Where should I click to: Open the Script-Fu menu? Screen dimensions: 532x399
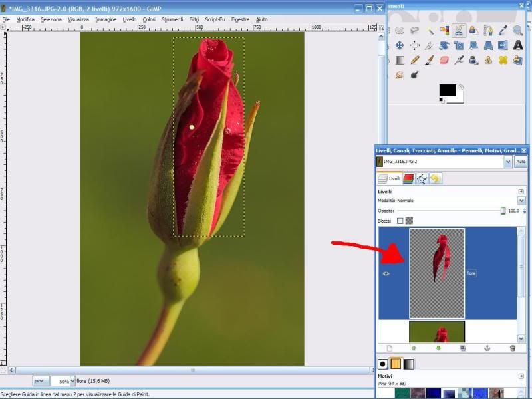(x=215, y=19)
